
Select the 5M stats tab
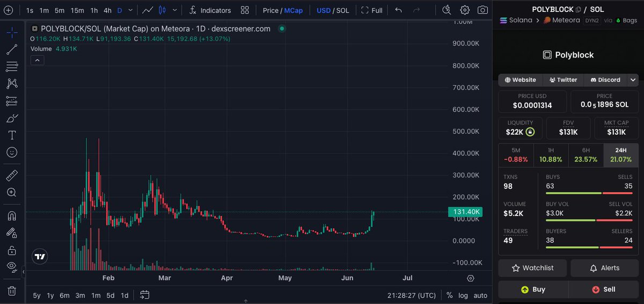[516, 155]
